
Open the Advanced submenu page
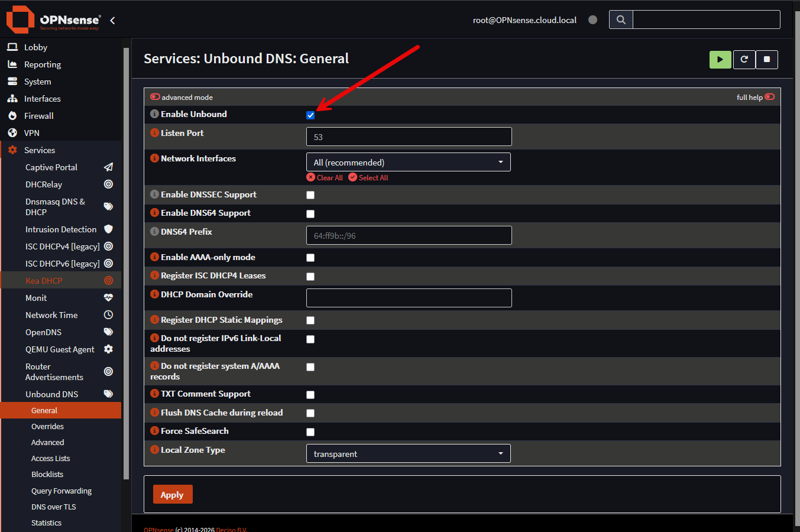61,442
